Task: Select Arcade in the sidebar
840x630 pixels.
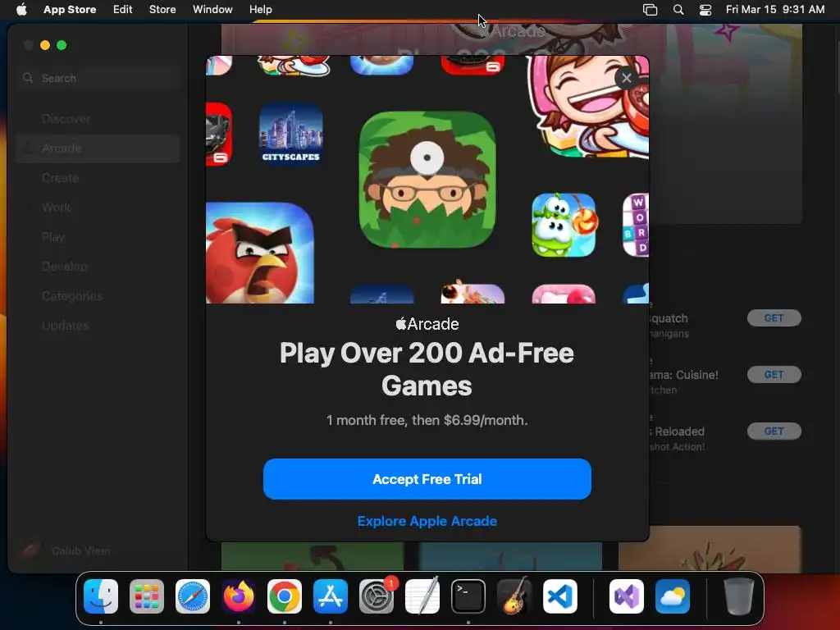Action: click(x=98, y=148)
